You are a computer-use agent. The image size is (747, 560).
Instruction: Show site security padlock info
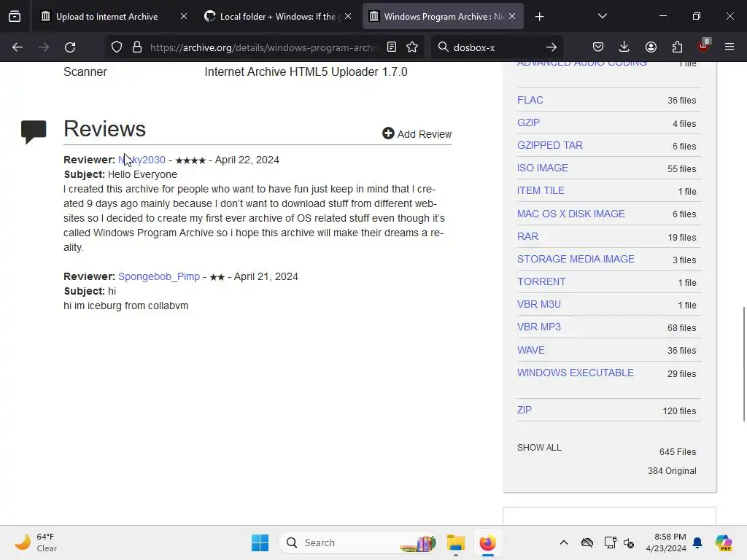(x=137, y=47)
